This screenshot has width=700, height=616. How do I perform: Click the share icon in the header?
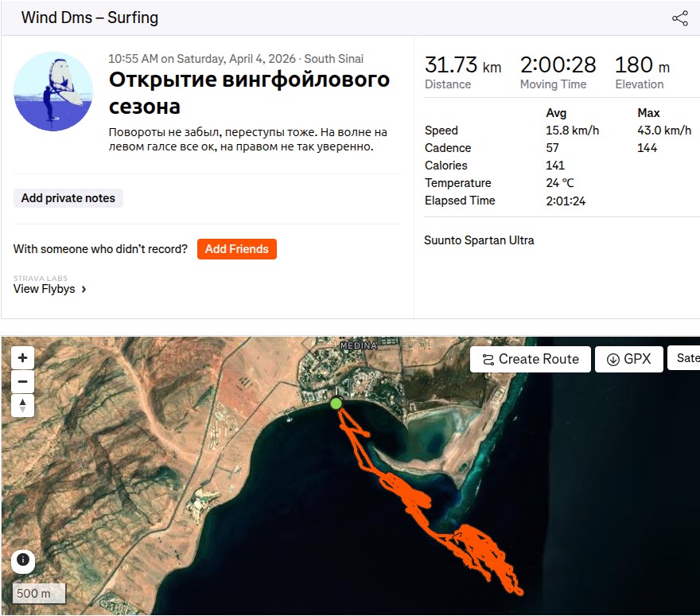pos(680,18)
